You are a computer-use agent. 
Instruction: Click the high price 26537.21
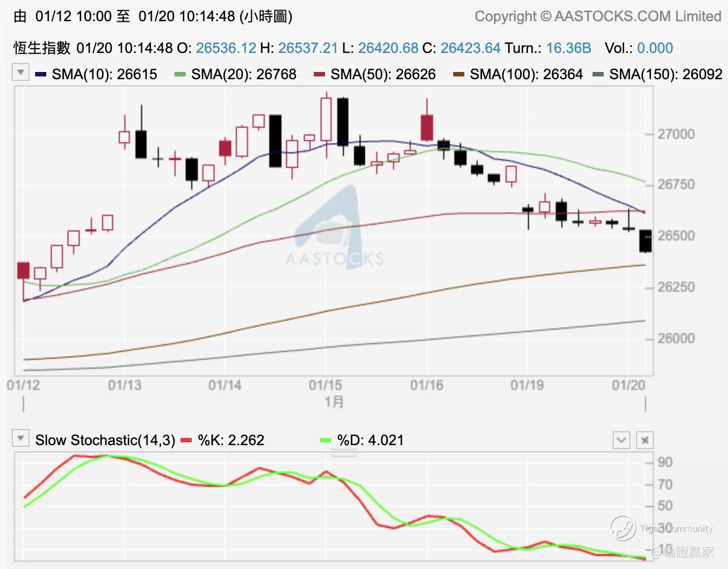coord(308,48)
